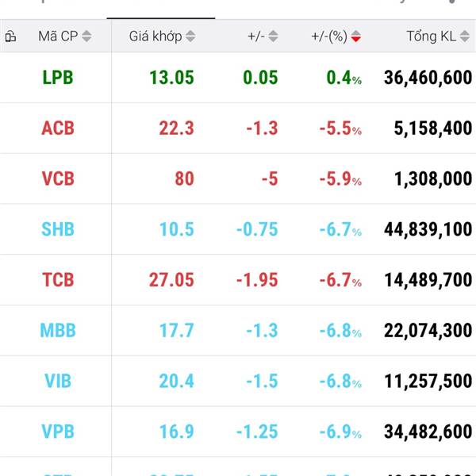Select VIB price 20.4
The width and height of the screenshot is (476, 476).
click(x=176, y=381)
